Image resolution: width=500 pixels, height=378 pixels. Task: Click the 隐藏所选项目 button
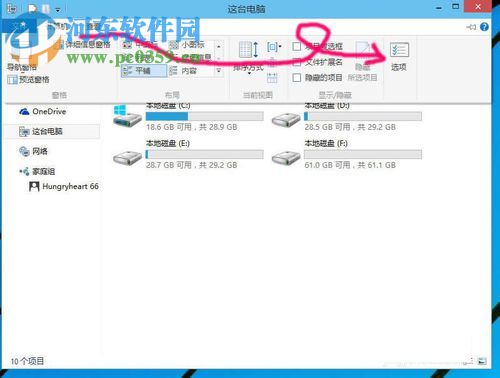363,62
